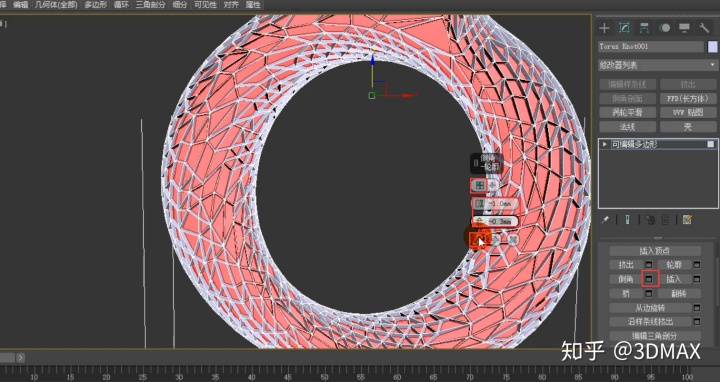720x382 pixels.
Task: Add the FFD(长方体) modifier
Action: [688, 98]
